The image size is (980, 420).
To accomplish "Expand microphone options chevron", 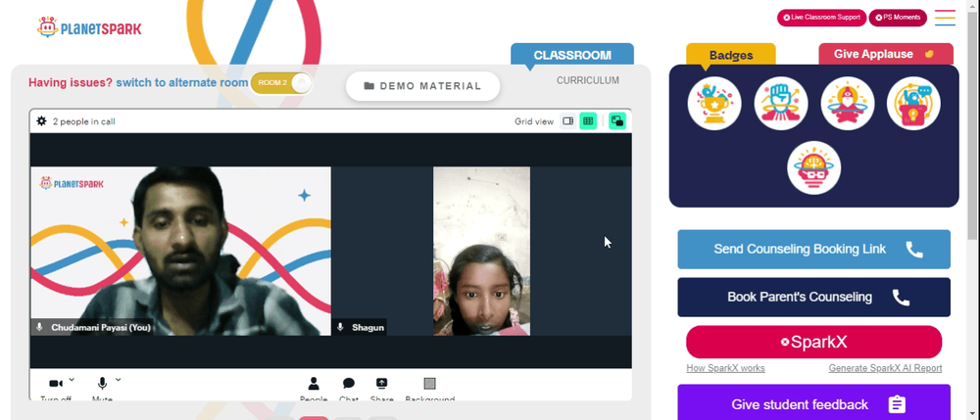I will point(119,379).
